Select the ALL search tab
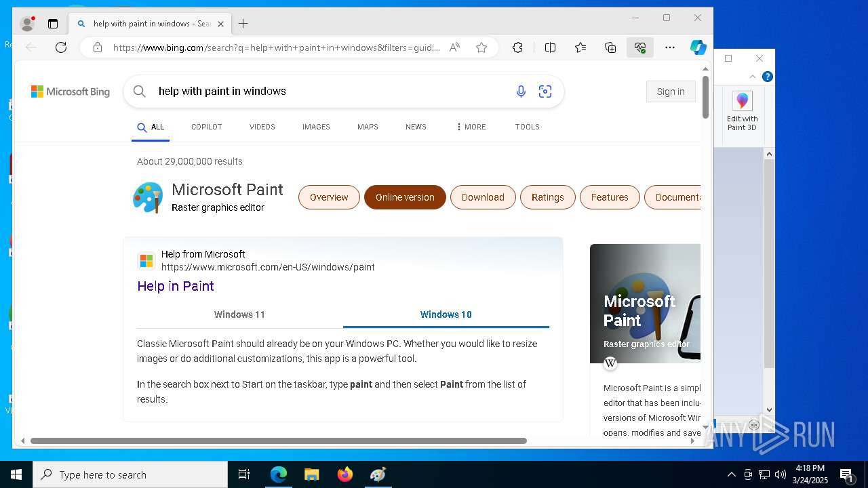 point(151,127)
